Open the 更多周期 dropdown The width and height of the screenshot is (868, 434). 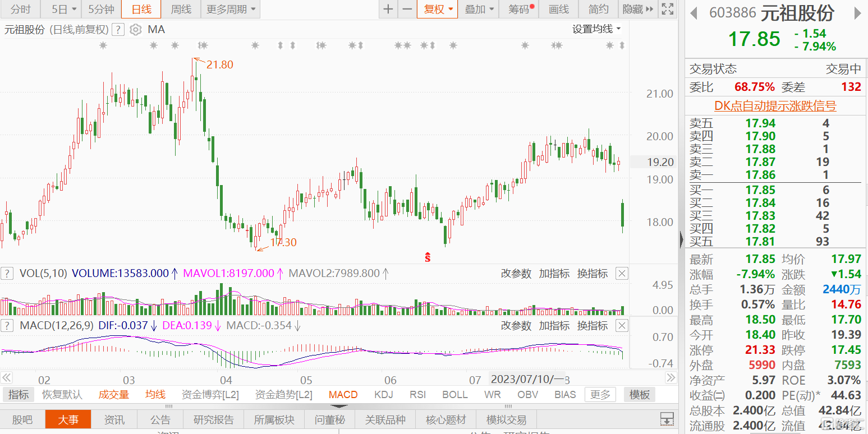[231, 9]
